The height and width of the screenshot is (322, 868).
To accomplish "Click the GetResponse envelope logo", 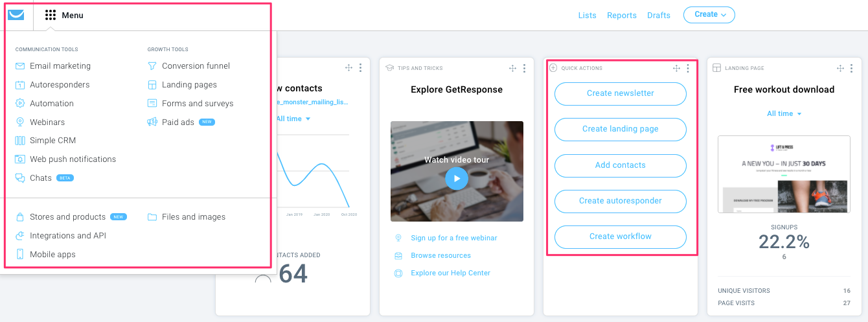I will click(x=16, y=15).
